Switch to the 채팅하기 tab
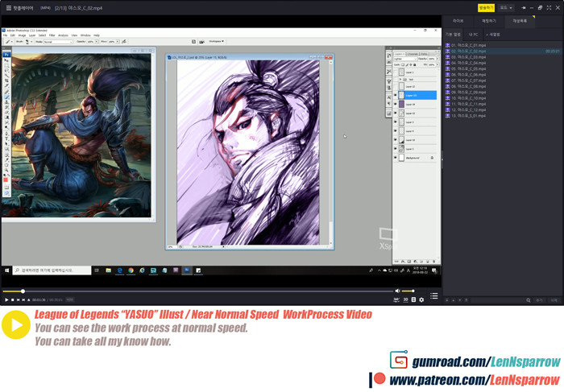The width and height of the screenshot is (564, 392). click(x=489, y=21)
